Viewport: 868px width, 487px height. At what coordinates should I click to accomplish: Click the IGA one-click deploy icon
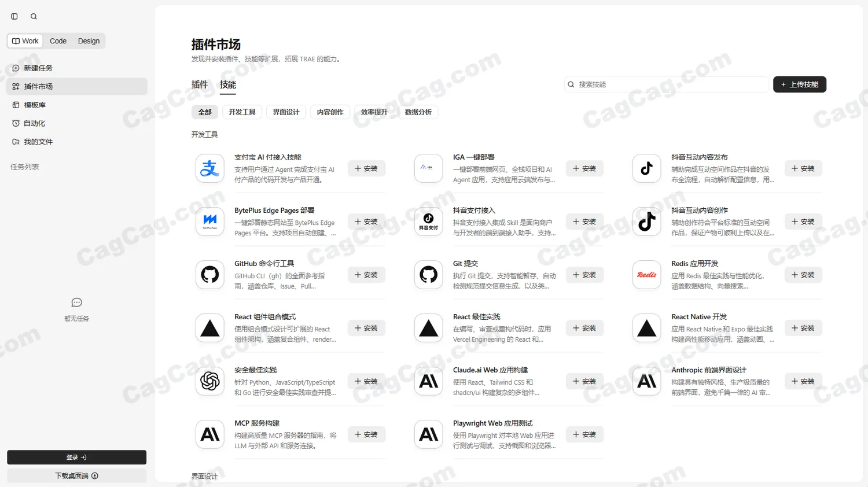click(x=429, y=168)
